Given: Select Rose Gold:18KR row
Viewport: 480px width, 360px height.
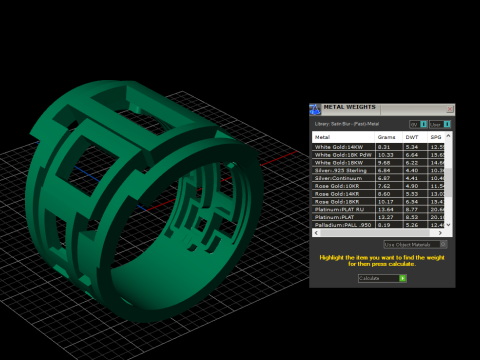Looking at the screenshot, I should [x=378, y=202].
